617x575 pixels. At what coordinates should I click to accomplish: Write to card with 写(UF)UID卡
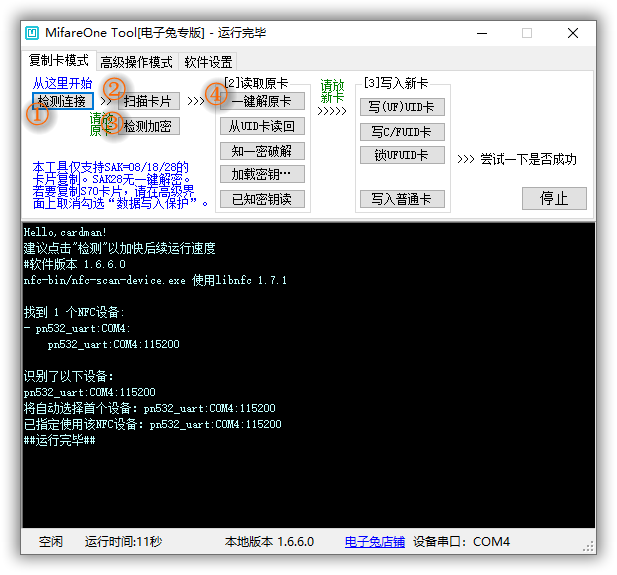point(402,107)
